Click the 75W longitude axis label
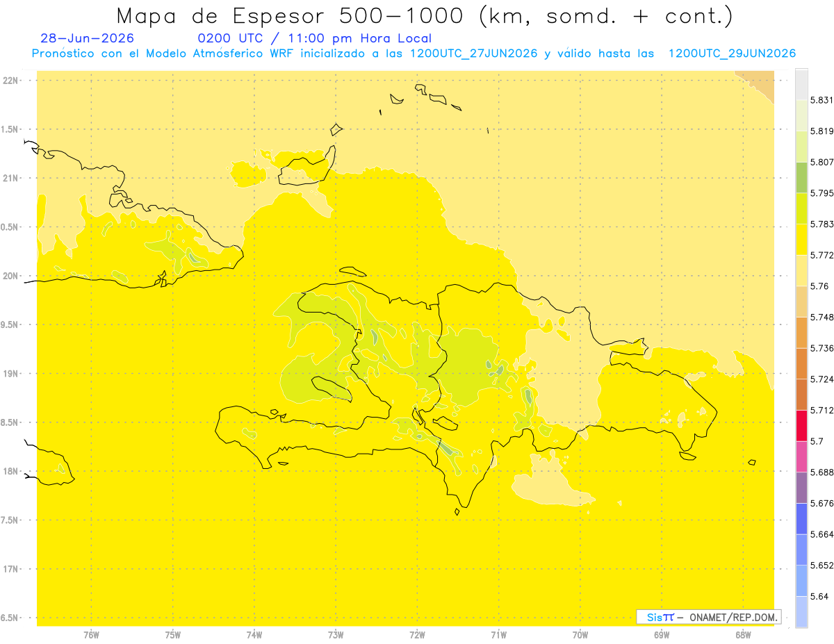 pyautogui.click(x=173, y=634)
